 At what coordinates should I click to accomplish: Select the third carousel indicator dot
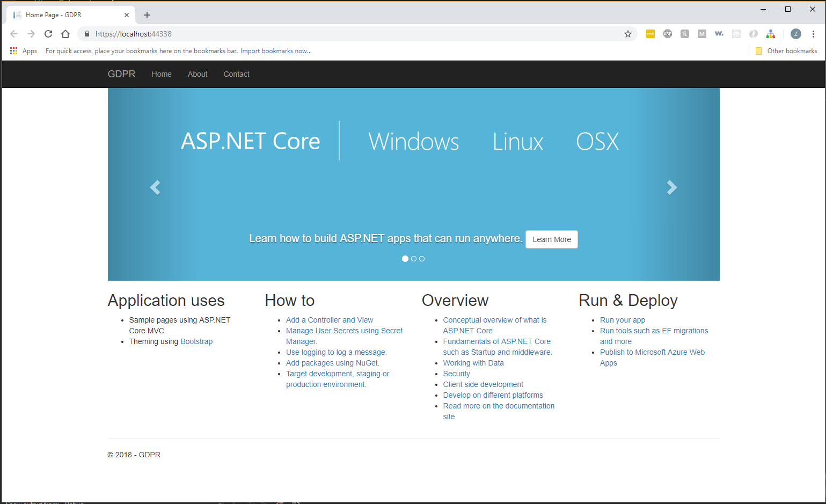tap(422, 259)
